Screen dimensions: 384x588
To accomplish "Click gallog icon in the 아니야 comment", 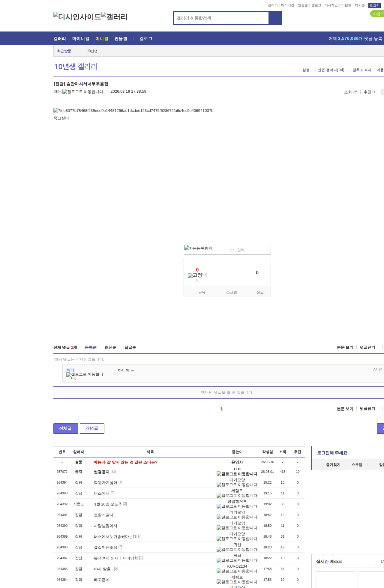I will tap(85, 376).
